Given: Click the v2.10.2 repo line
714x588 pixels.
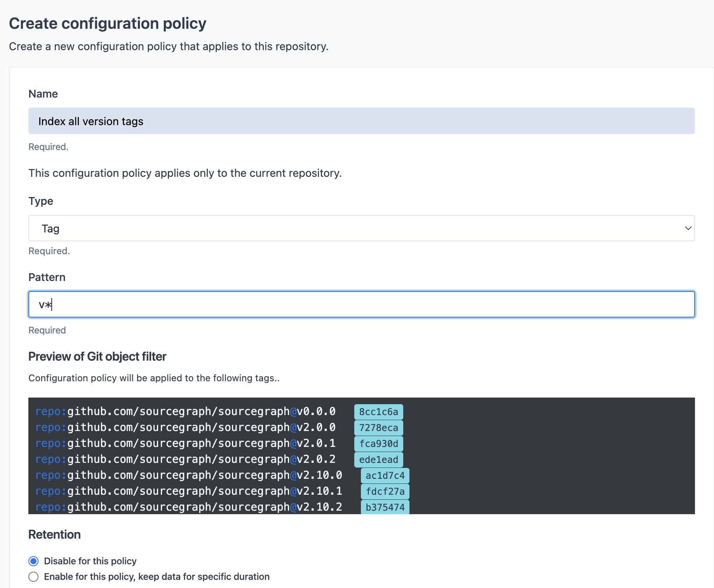Looking at the screenshot, I should pyautogui.click(x=189, y=507).
